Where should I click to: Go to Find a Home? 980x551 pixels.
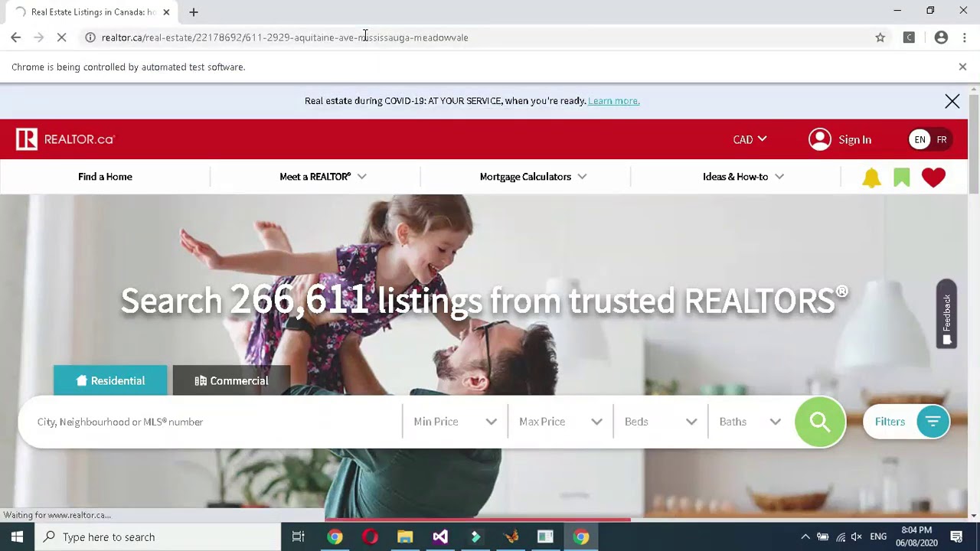(x=105, y=177)
